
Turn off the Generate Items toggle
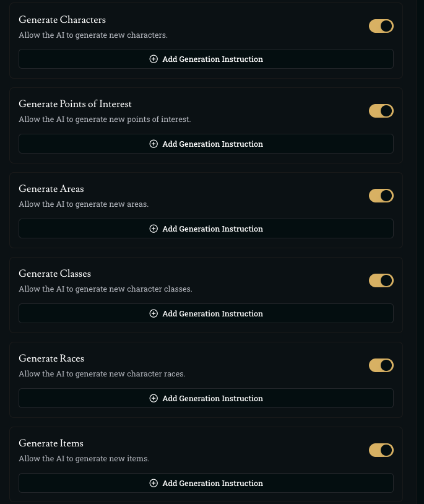(381, 450)
